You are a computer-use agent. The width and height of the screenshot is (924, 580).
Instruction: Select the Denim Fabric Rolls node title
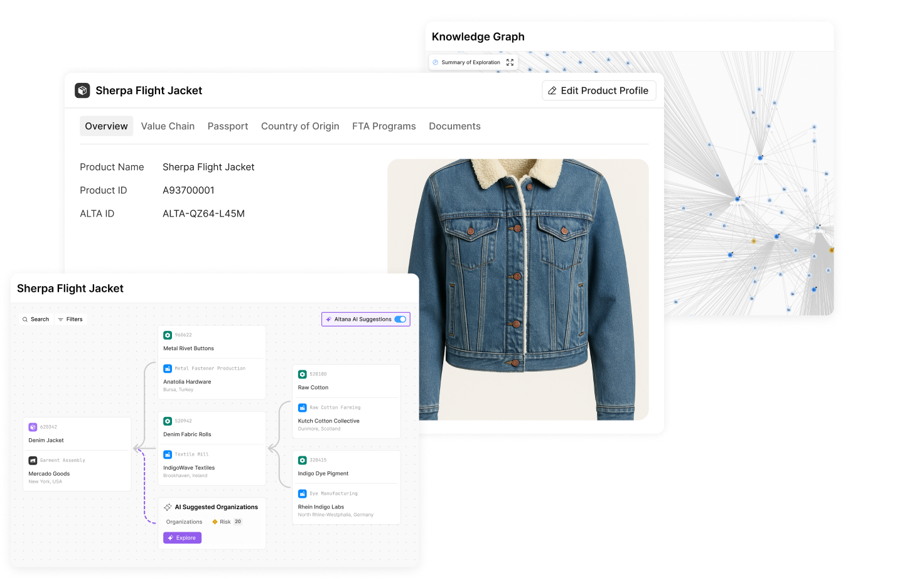click(187, 434)
